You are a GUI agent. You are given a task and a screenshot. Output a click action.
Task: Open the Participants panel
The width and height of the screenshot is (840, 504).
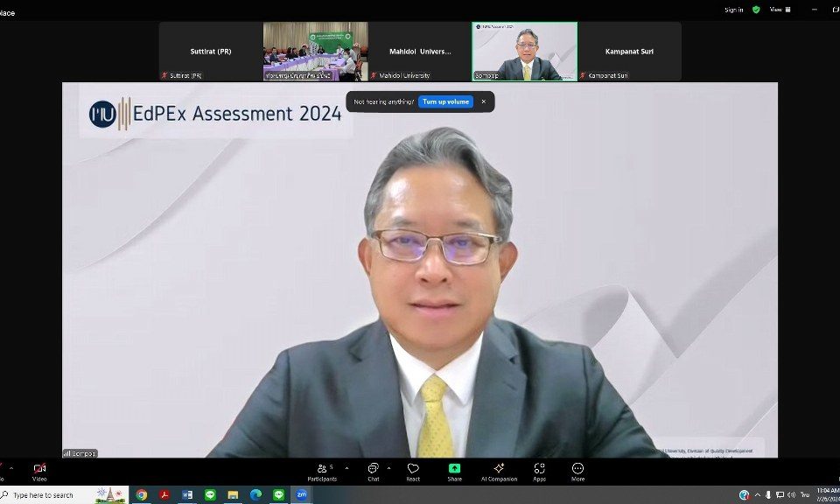[322, 471]
